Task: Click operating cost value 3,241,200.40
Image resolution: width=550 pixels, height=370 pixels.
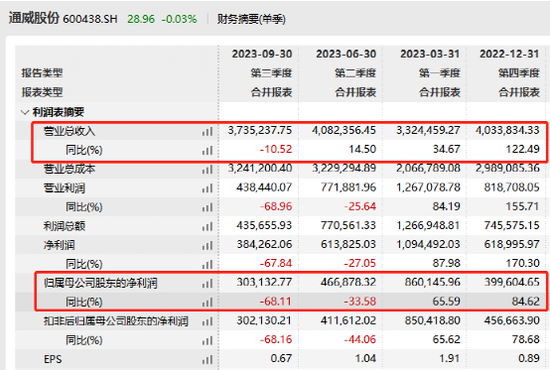Action: click(260, 168)
